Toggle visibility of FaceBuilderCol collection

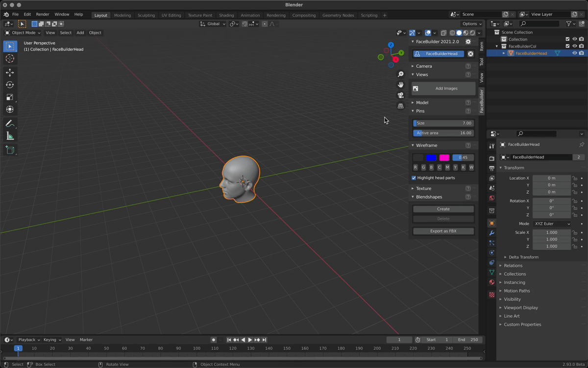(x=575, y=46)
